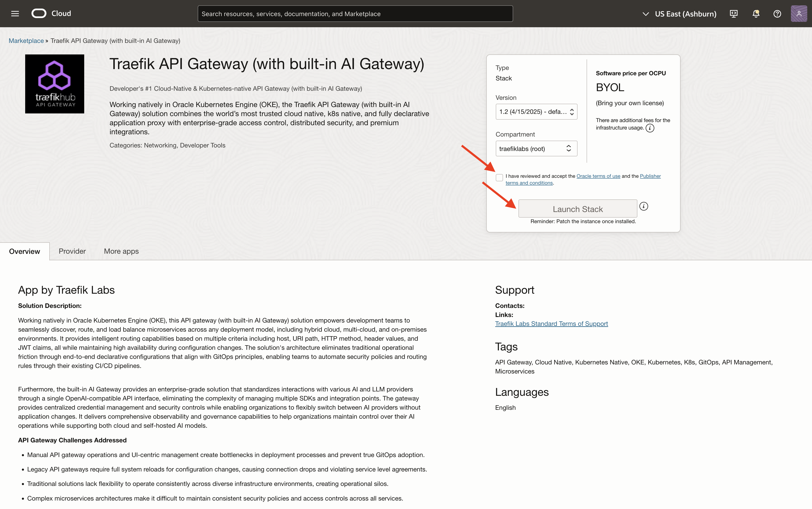Open the notifications bell

pyautogui.click(x=756, y=14)
